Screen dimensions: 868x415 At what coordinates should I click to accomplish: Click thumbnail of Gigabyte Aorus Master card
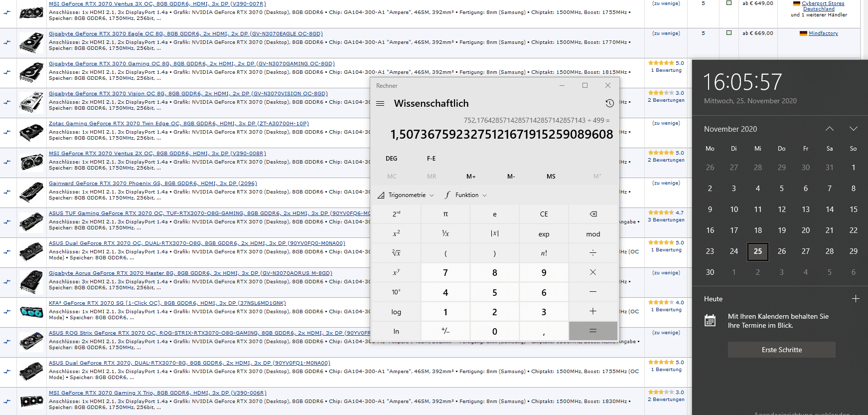(31, 282)
